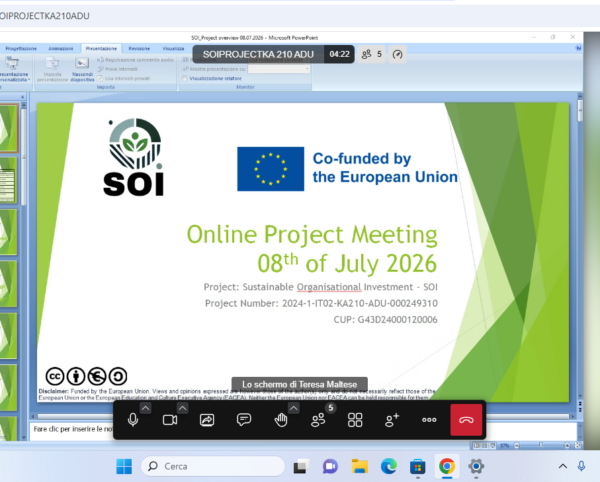Viewport: 600px width, 482px height.
Task: Click the Creative Commons CC icon
Action: (54, 376)
